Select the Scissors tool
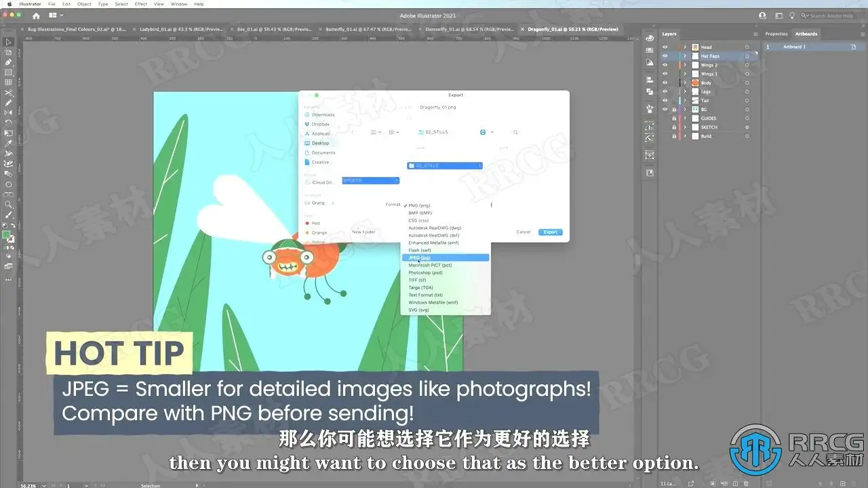 click(9, 93)
